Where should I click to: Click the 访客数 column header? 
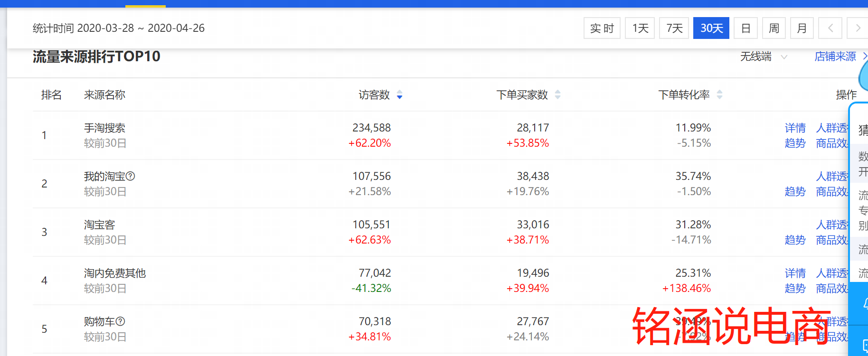click(x=374, y=95)
